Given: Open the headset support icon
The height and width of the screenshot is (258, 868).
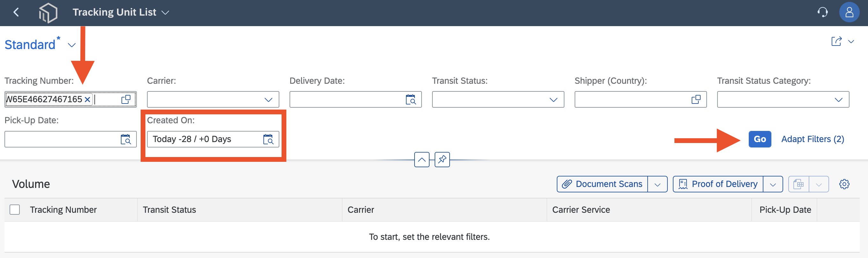Looking at the screenshot, I should 822,12.
